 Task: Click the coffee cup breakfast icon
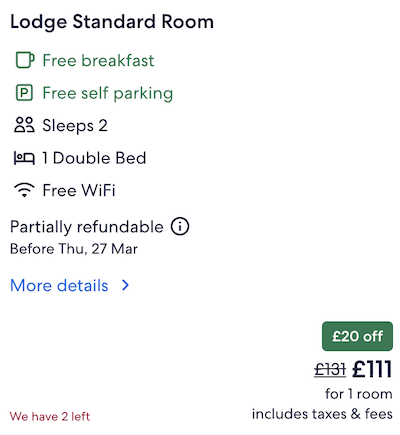(x=25, y=60)
